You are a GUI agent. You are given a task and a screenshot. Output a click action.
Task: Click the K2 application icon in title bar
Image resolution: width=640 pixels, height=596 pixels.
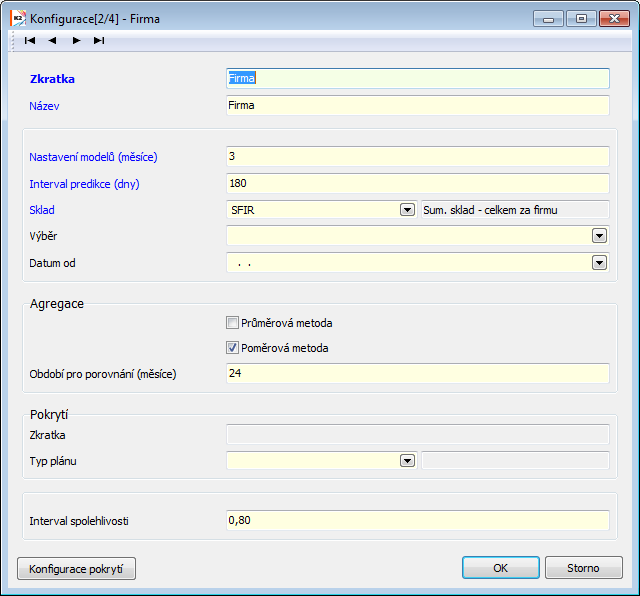point(18,19)
